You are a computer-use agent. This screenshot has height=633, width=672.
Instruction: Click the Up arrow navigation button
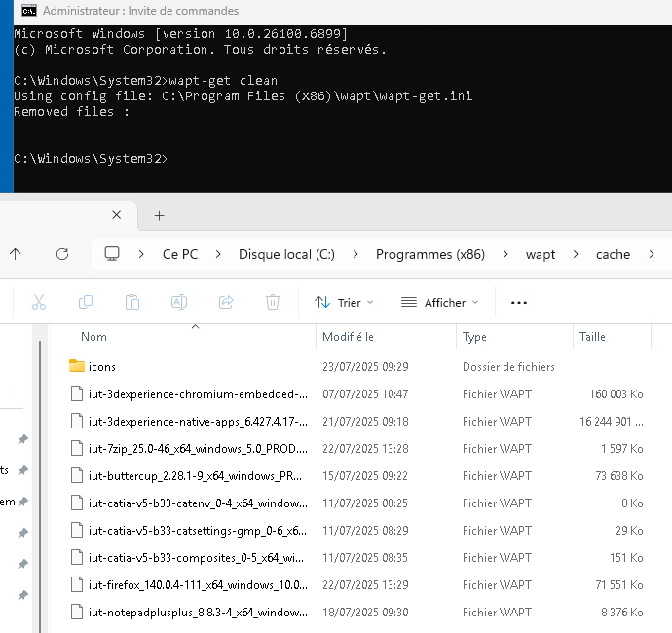(16, 254)
